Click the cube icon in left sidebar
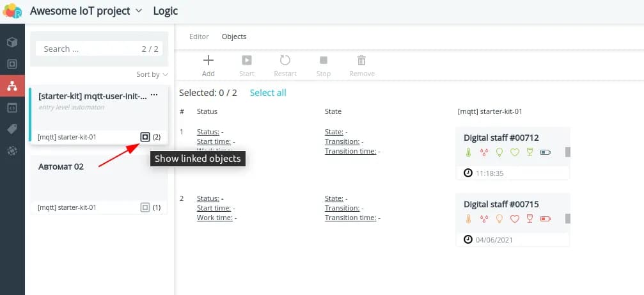Viewport: 644px width, 295px height. point(12,42)
